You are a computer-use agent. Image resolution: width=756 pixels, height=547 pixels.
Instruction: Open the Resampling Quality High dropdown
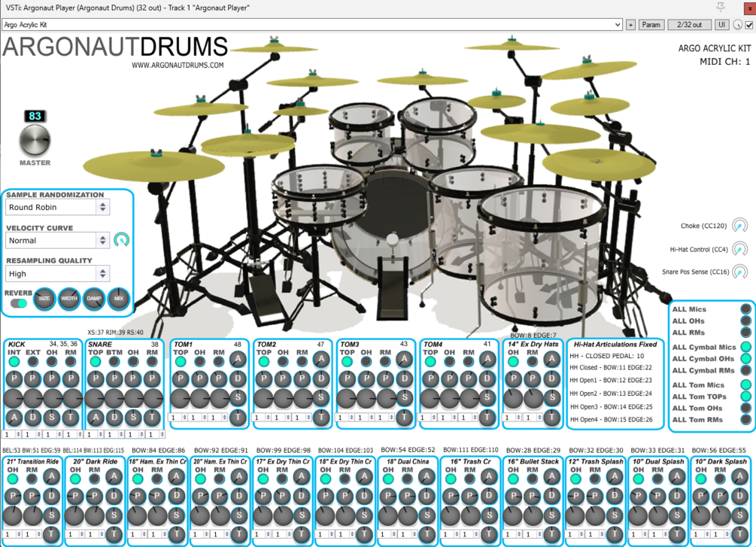coord(57,274)
